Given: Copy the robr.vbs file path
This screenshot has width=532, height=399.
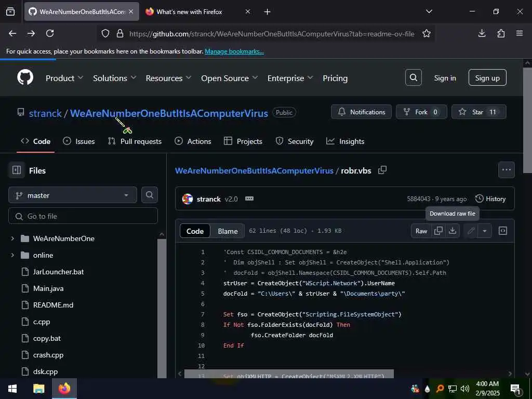Looking at the screenshot, I should (382, 170).
